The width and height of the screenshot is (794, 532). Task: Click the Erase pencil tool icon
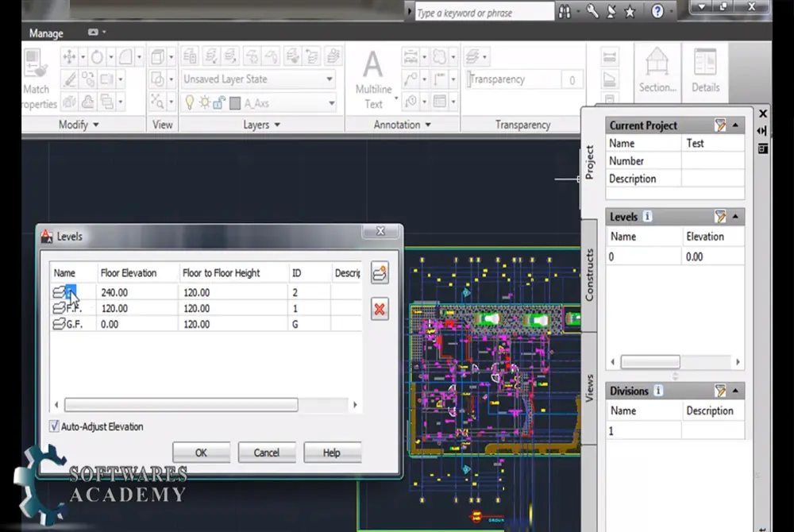[69, 79]
